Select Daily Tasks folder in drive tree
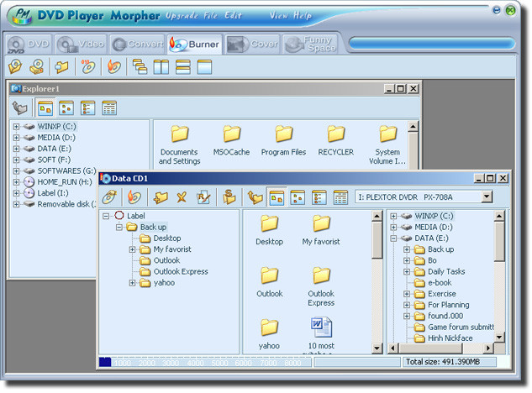Image resolution: width=532 pixels, height=393 pixels. click(x=446, y=272)
